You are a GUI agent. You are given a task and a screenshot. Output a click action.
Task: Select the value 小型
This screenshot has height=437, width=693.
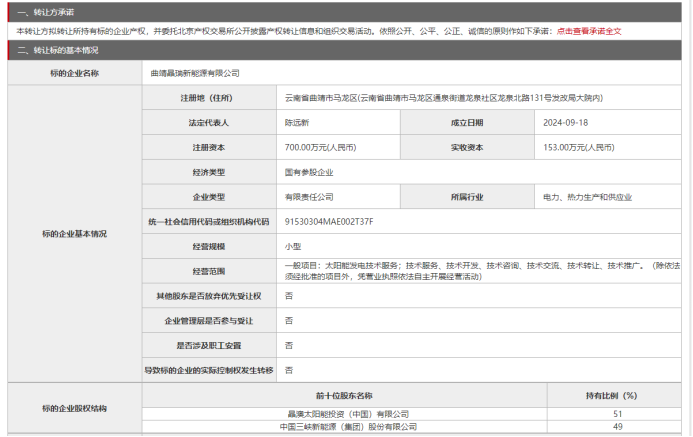[293, 247]
